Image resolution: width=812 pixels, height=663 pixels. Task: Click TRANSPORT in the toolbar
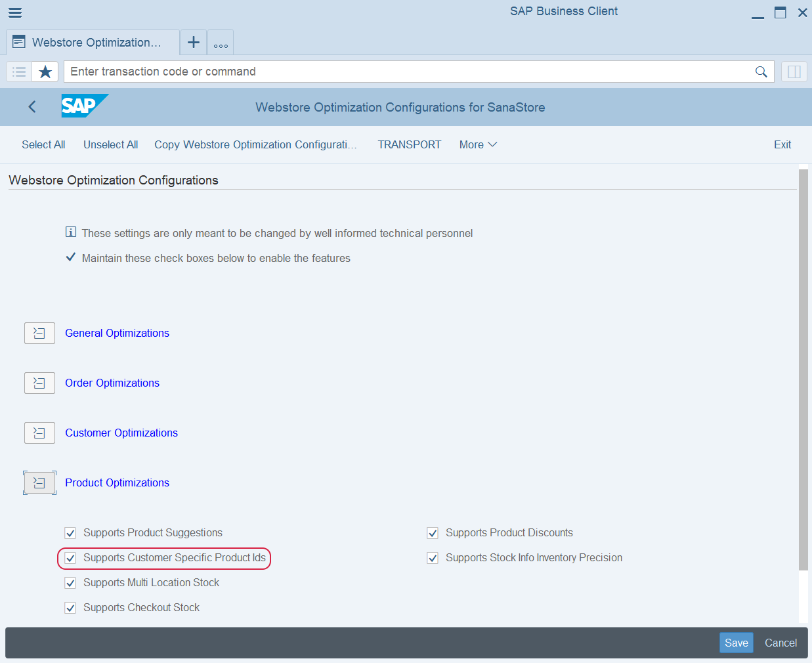[x=410, y=144]
